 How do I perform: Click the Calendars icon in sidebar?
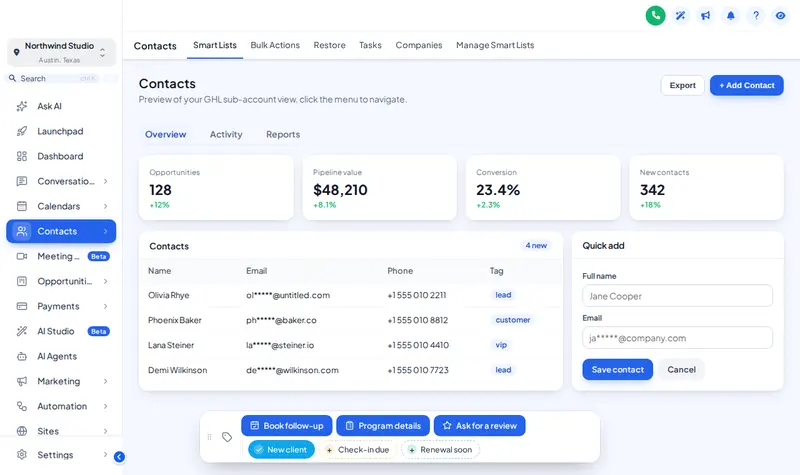click(x=21, y=206)
